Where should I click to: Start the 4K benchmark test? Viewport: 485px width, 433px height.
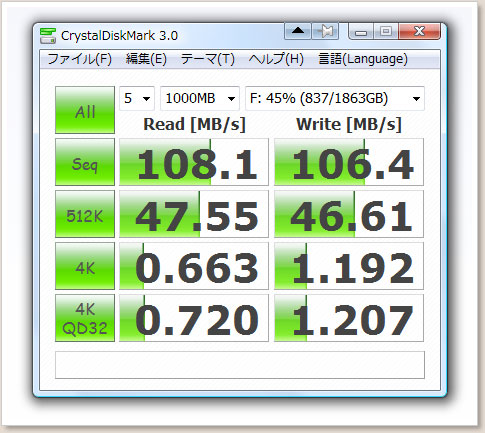coord(85,266)
